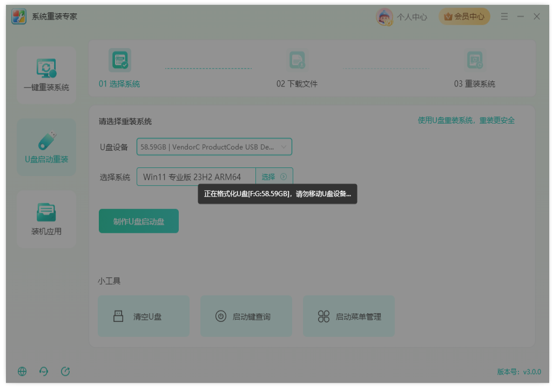553x392 pixels.
Task: Click the 01 选择系统 step icon
Action: point(120,60)
